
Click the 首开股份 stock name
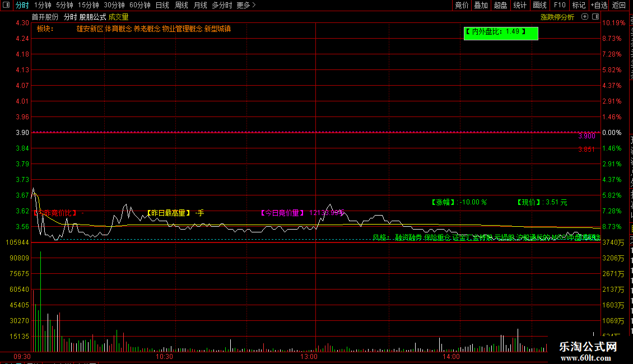[45, 17]
